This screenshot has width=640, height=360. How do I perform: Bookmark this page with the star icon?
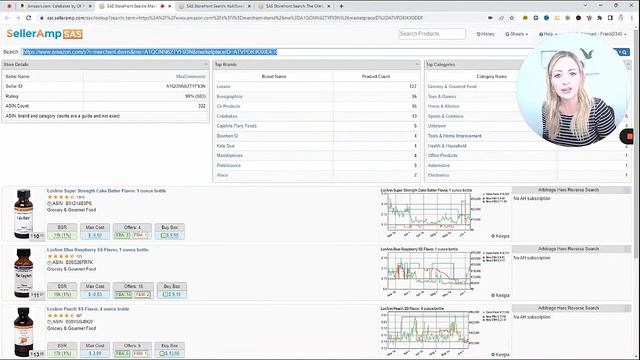pyautogui.click(x=512, y=18)
